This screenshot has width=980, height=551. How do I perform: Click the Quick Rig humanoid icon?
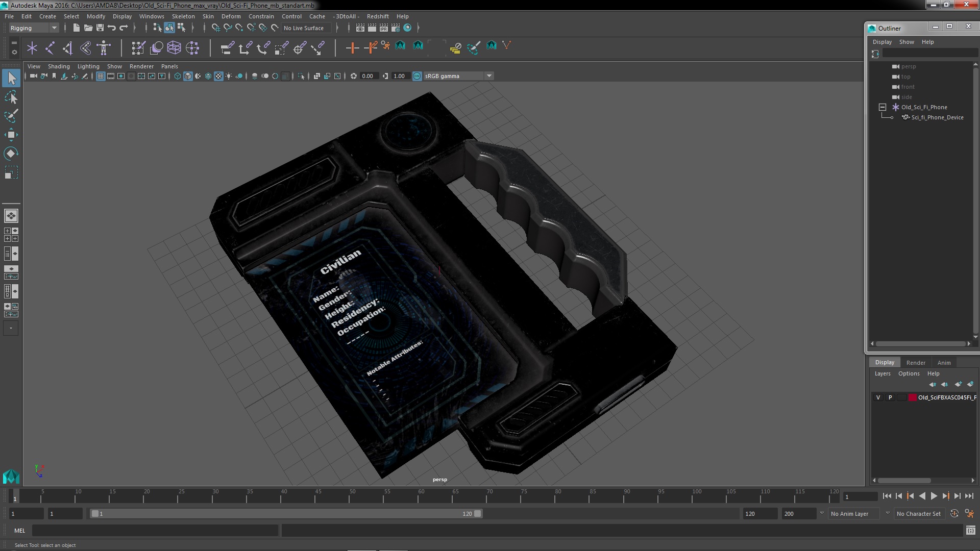tap(104, 48)
